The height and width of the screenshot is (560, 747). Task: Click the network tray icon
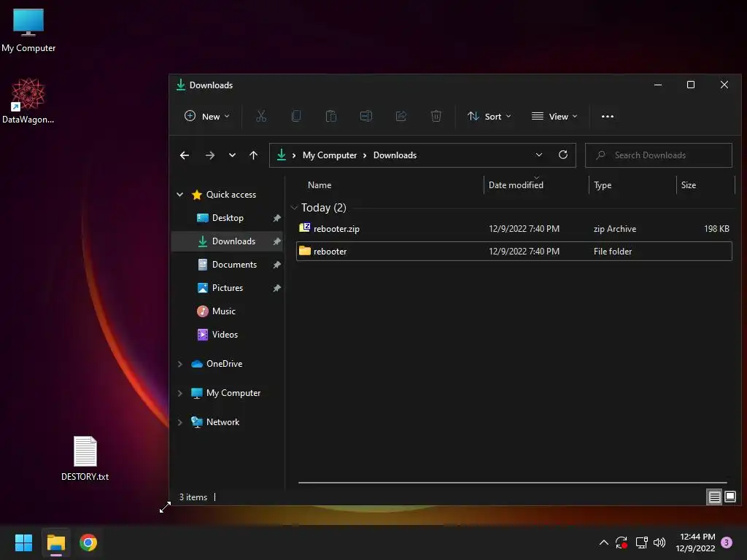pyautogui.click(x=641, y=542)
